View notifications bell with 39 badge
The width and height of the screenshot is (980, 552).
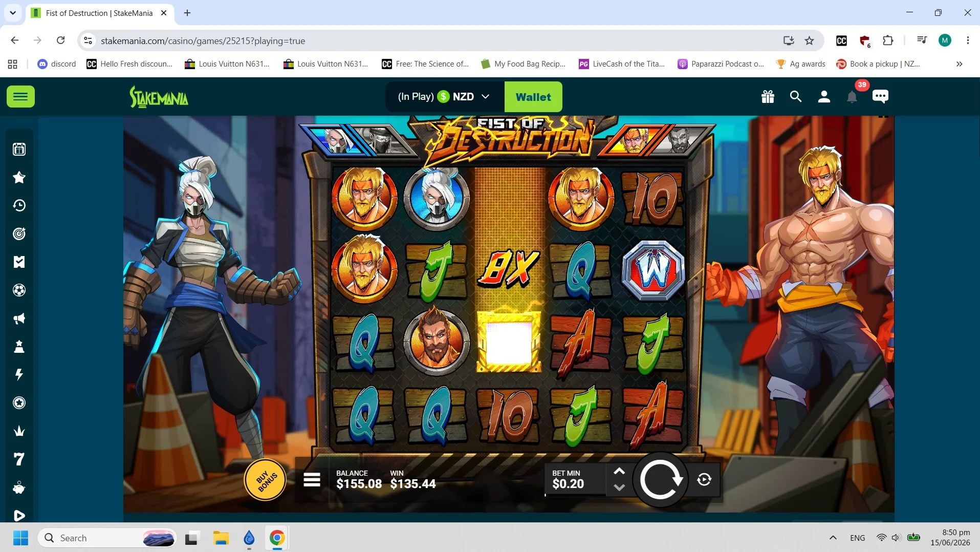[852, 96]
